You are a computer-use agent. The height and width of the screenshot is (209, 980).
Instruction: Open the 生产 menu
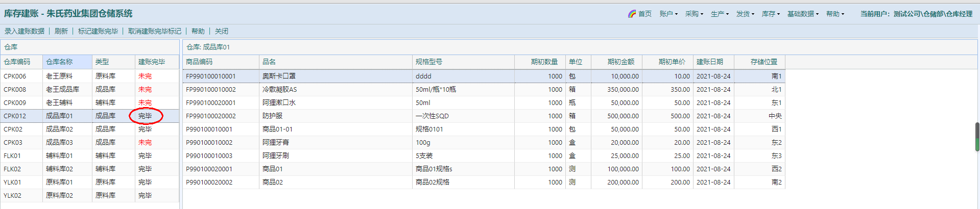click(x=720, y=14)
